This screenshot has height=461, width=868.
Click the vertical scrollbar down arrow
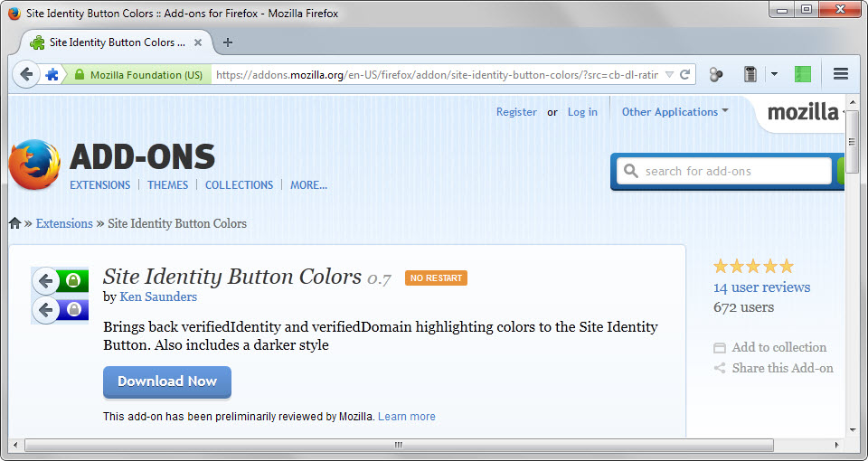point(852,430)
